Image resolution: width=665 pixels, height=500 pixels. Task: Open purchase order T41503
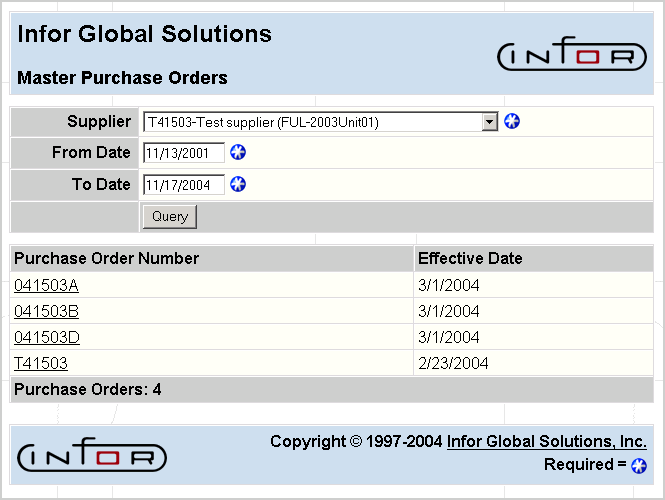point(41,364)
